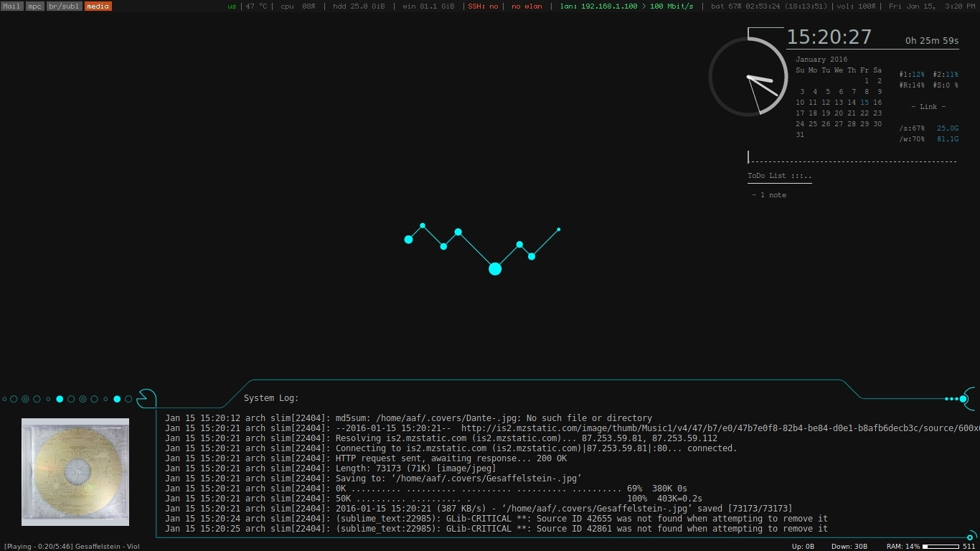
Task: Click the Down: 30B download readout
Action: pos(849,547)
